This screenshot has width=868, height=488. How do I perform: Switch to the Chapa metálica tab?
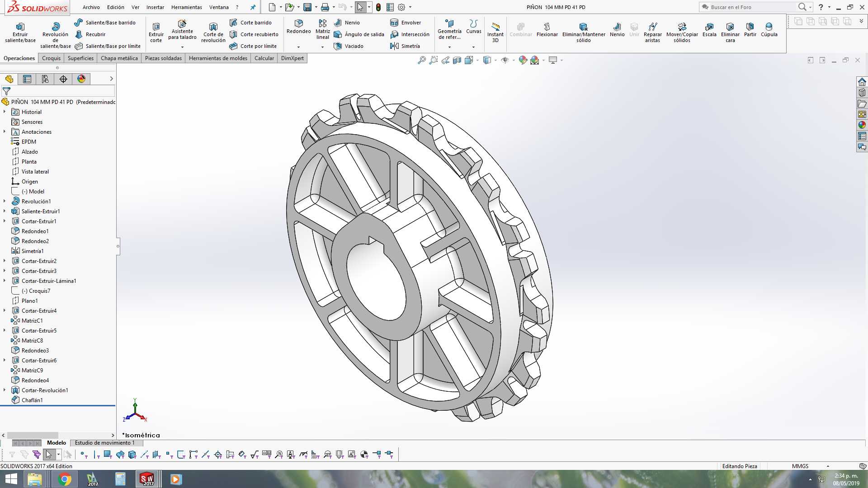119,58
